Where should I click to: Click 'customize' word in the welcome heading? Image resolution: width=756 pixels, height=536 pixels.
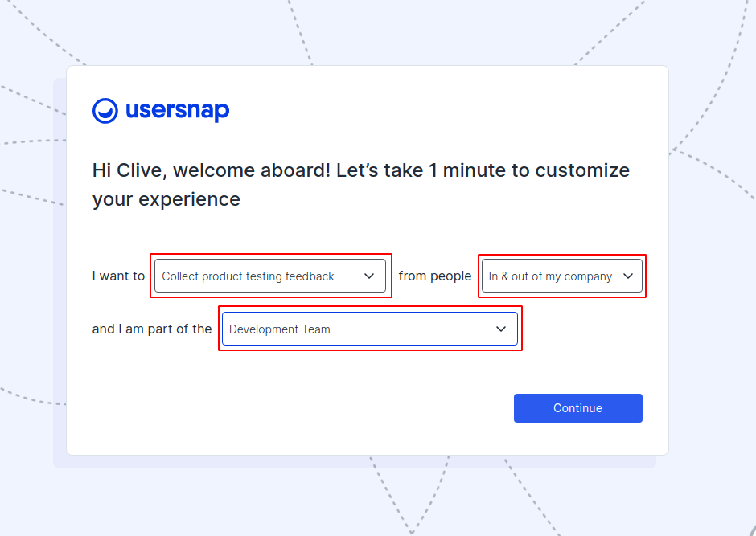point(582,170)
